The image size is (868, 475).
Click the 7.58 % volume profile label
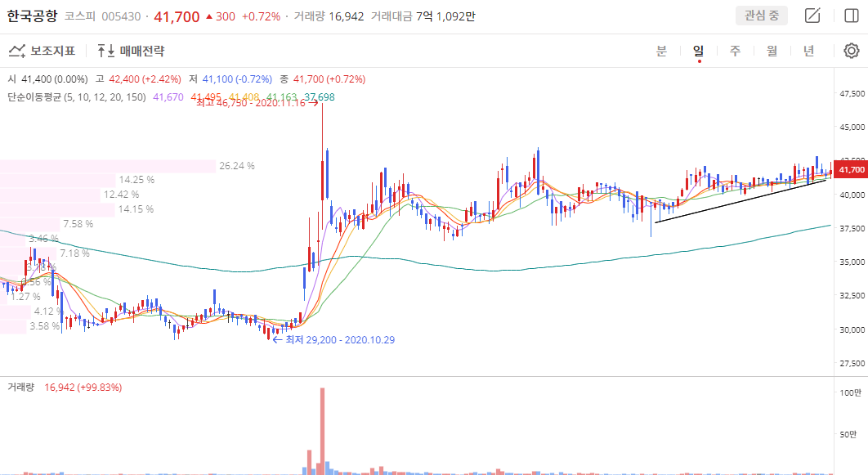coord(78,224)
